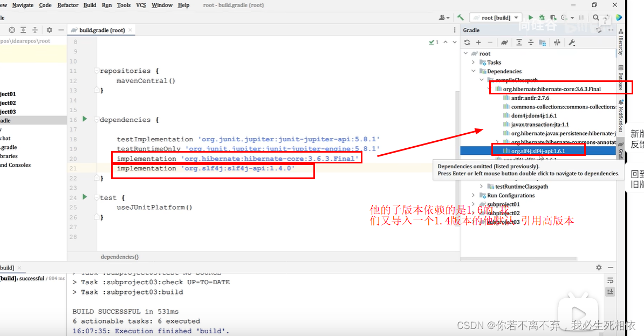Viewport: 644px width, 336px height.
Task: Collapse all nodes in Project panel
Action: click(35, 30)
